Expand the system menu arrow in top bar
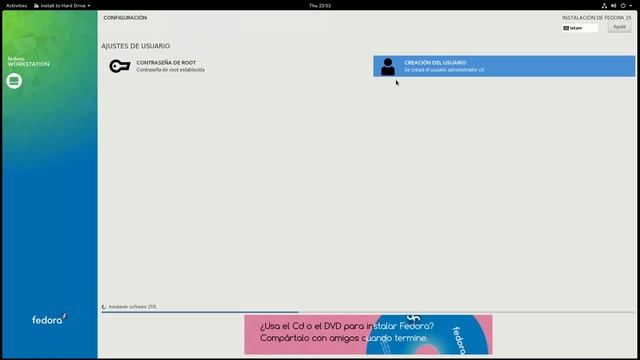 631,6
